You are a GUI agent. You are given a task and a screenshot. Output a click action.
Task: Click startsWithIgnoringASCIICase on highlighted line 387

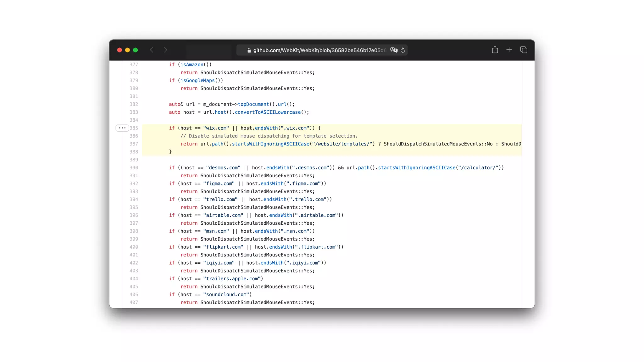(270, 144)
